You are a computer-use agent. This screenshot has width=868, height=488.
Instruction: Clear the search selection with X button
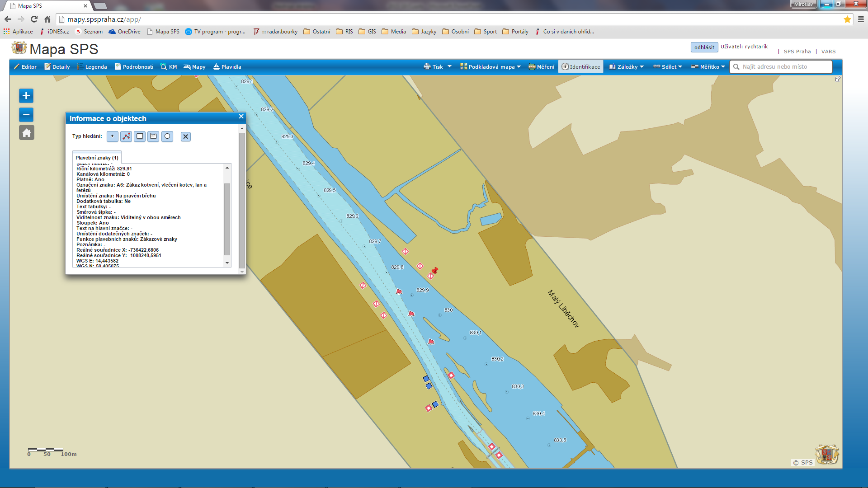click(185, 136)
